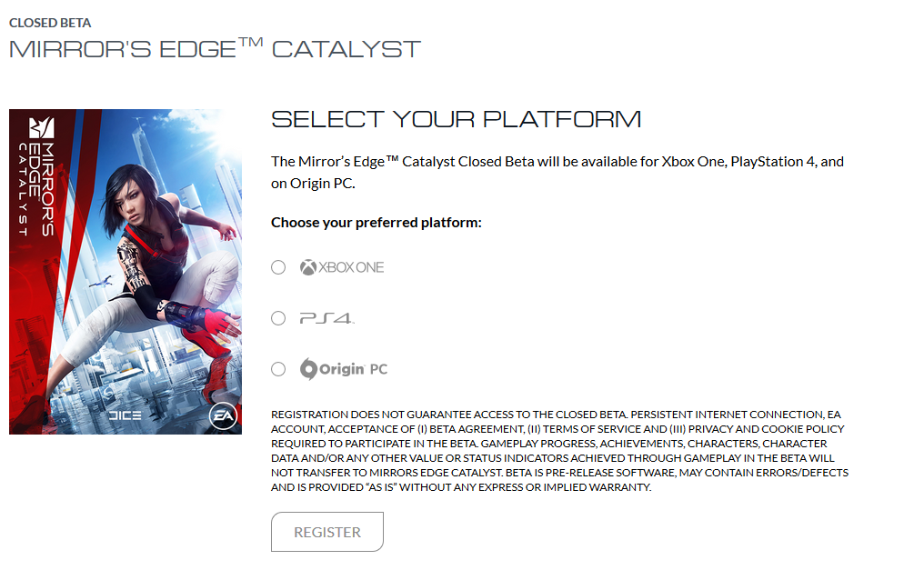Click the 'Choose your preferred platform' label
The width and height of the screenshot is (924, 570).
point(377,223)
